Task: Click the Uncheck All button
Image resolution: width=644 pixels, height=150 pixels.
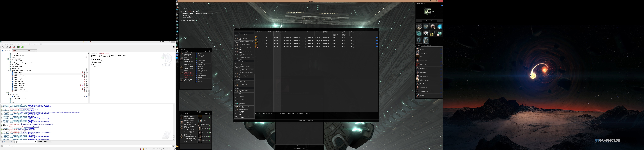Action: [x=302, y=121]
